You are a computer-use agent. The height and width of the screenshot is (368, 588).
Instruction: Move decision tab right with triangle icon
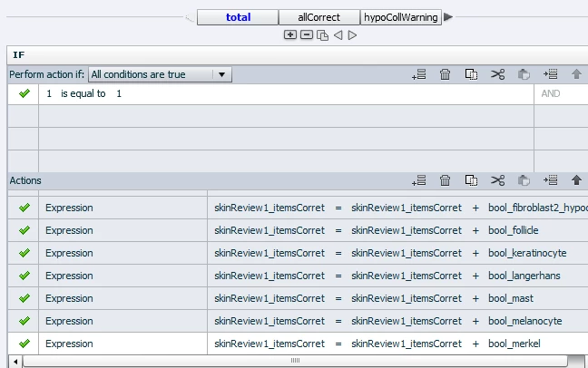click(x=352, y=35)
